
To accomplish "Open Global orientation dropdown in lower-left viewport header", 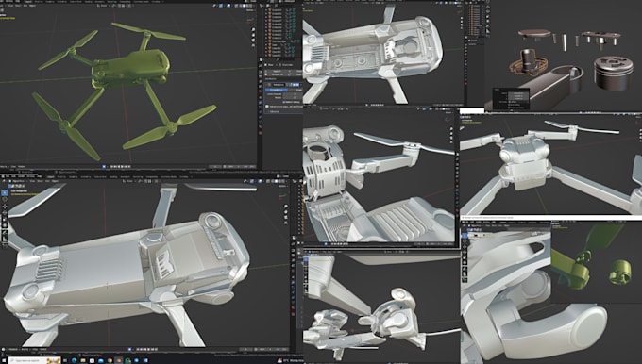I will tap(129, 181).
